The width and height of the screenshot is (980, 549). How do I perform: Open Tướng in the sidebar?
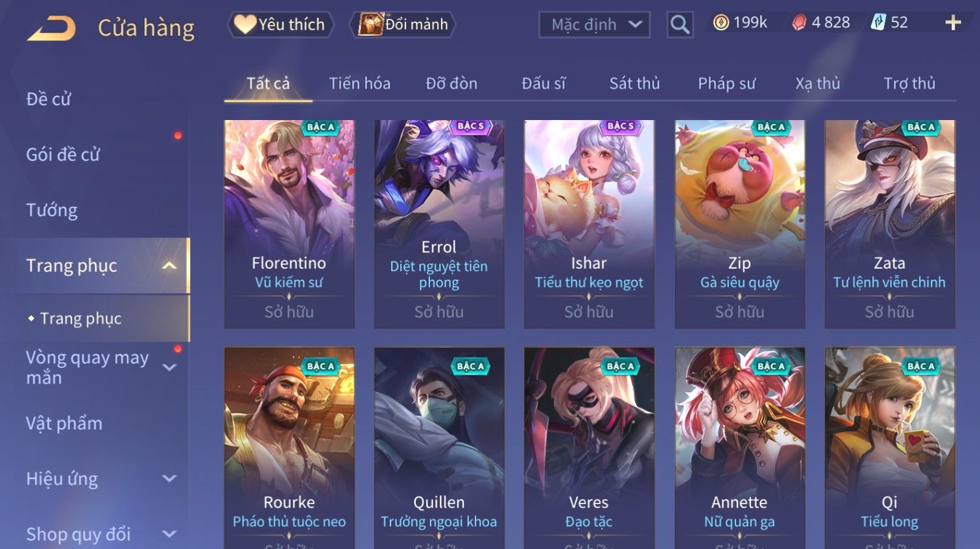click(52, 210)
